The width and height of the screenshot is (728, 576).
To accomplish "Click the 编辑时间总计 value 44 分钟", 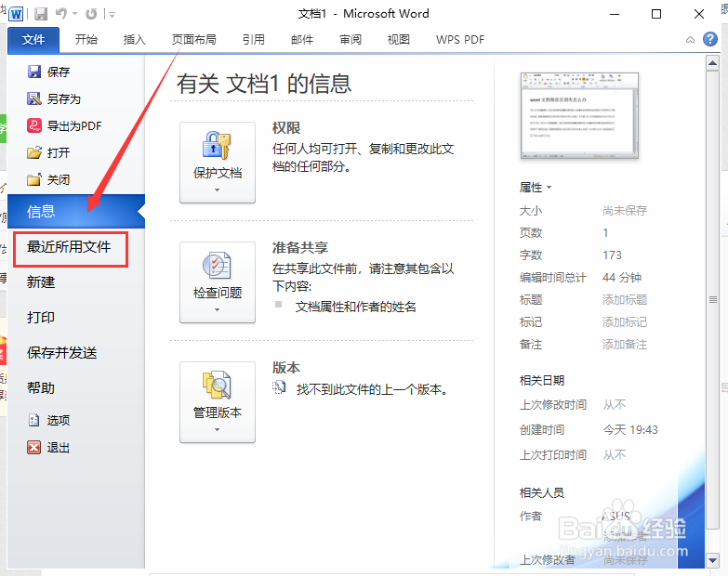I will 622,278.
